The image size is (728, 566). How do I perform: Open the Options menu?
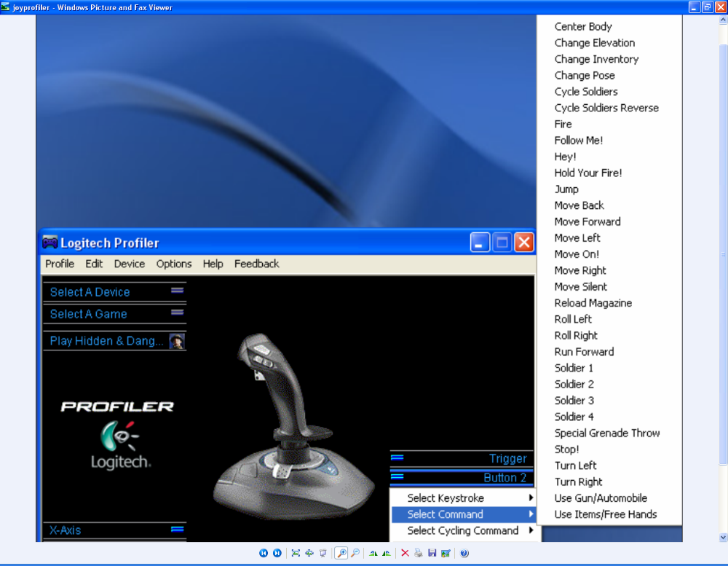coord(174,264)
